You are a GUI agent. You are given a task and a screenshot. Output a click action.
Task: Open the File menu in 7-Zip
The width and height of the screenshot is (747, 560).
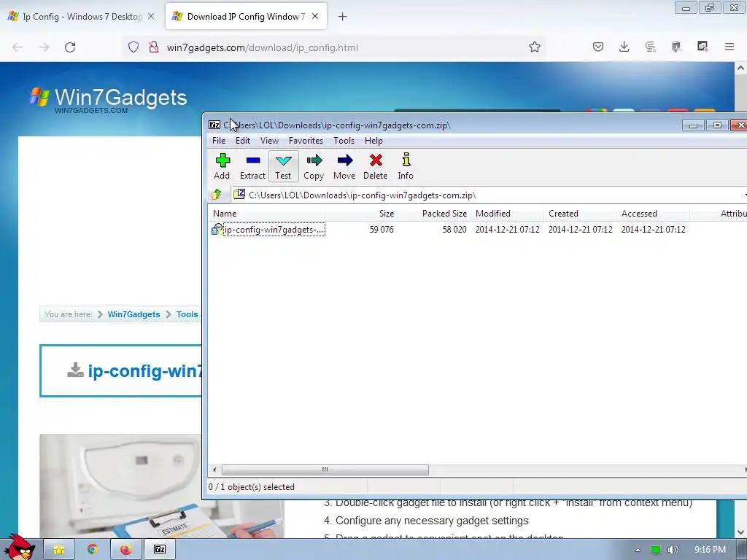(x=219, y=141)
